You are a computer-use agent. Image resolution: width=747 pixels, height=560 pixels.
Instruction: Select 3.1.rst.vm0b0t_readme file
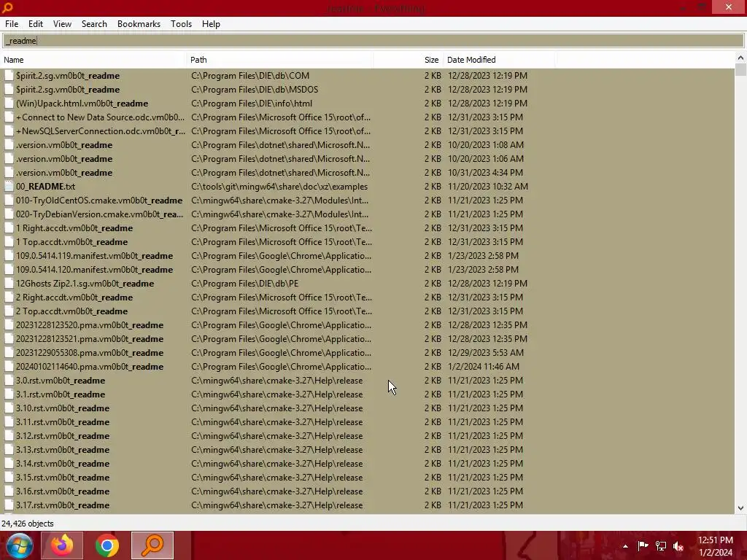61,394
